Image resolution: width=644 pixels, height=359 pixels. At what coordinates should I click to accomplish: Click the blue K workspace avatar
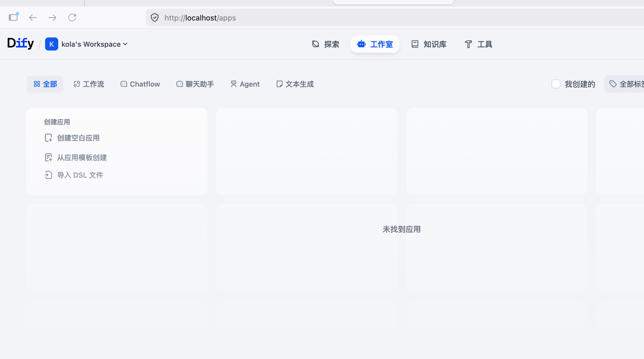click(51, 44)
